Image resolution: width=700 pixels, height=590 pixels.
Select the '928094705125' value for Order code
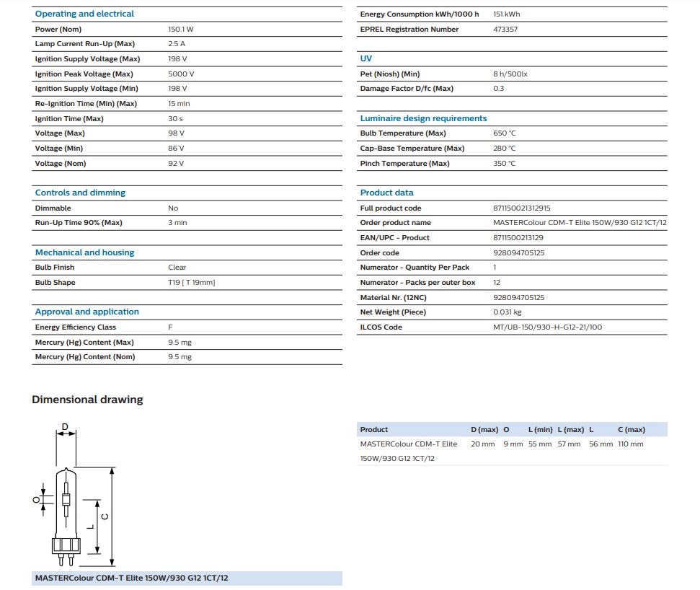click(x=519, y=252)
